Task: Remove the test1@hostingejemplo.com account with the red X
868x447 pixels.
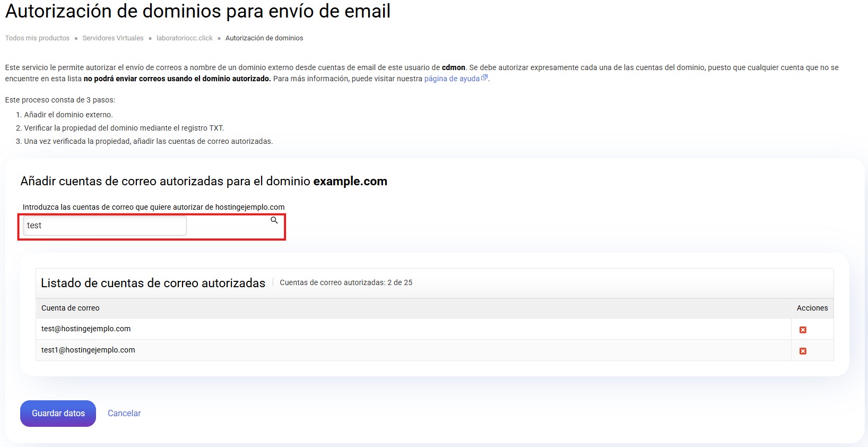Action: point(803,351)
